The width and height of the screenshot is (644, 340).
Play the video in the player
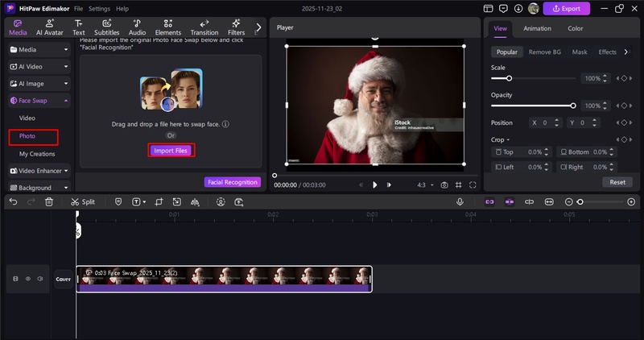(374, 185)
